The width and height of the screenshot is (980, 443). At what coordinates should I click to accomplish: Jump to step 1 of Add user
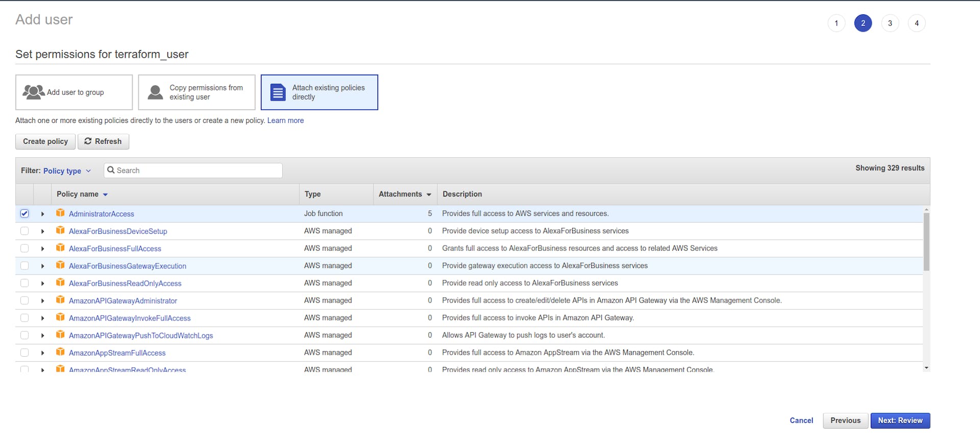pos(836,23)
